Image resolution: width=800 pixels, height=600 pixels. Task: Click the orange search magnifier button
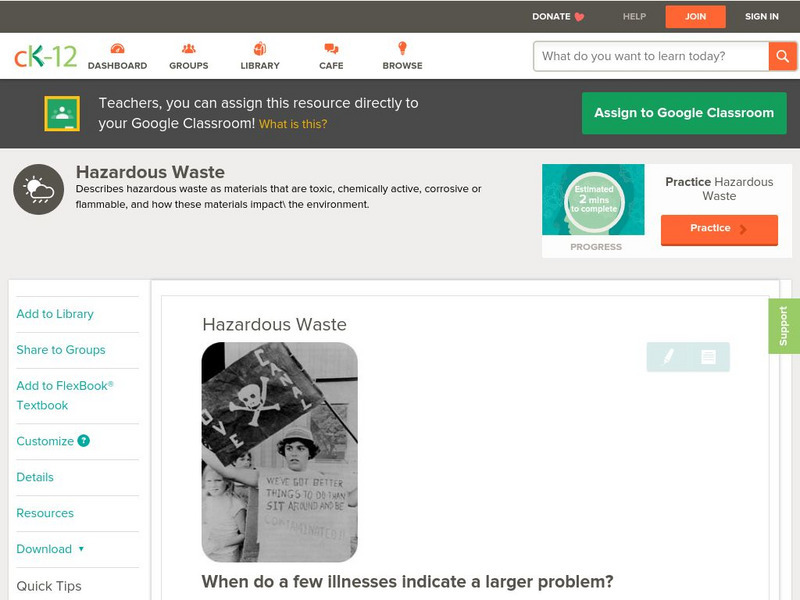pyautogui.click(x=782, y=56)
